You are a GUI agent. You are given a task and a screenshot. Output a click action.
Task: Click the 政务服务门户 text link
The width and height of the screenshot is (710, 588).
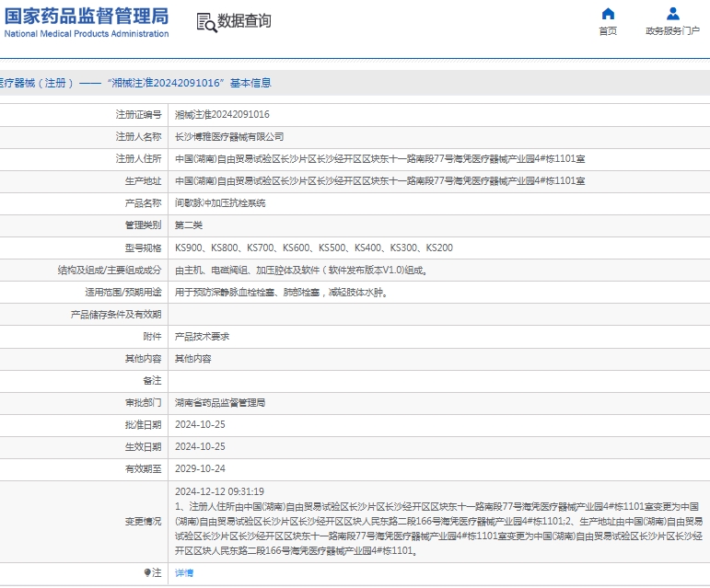coord(672,30)
